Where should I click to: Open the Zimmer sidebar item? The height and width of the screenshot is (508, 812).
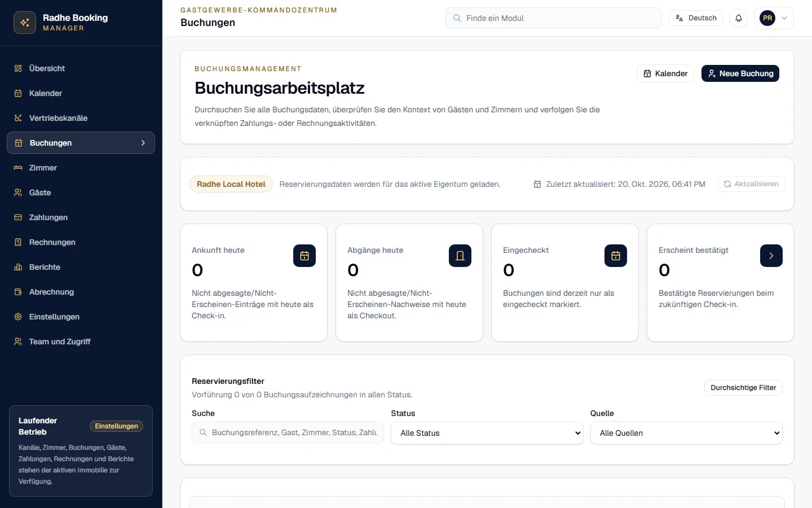(81, 168)
